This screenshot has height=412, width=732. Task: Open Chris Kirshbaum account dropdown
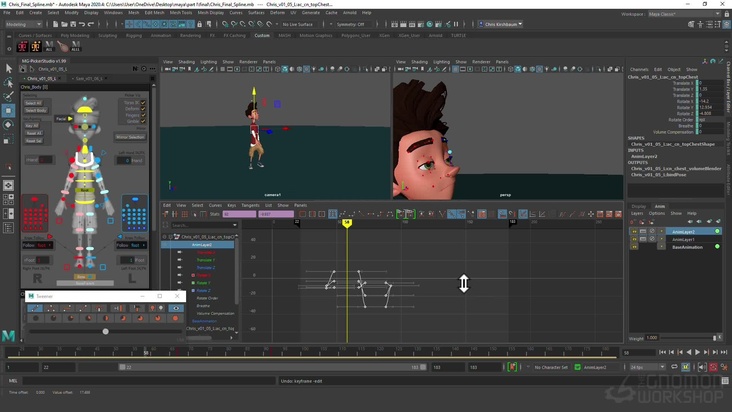[x=500, y=24]
